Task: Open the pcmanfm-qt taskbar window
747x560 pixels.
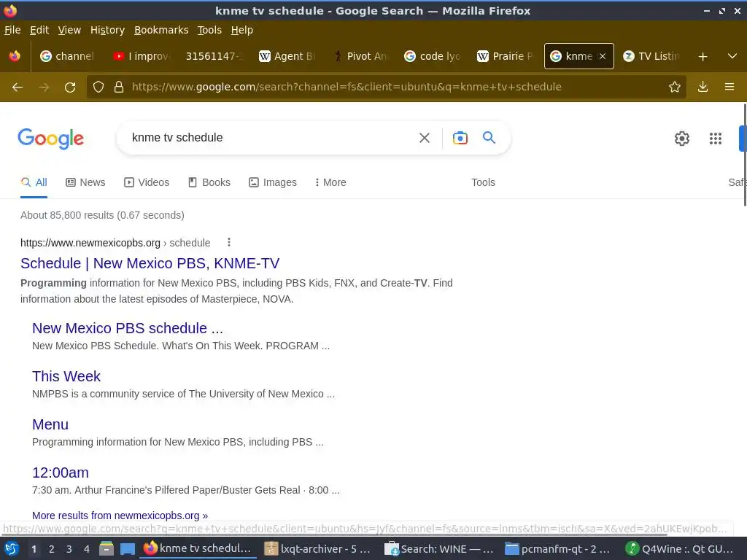Action: (x=559, y=549)
